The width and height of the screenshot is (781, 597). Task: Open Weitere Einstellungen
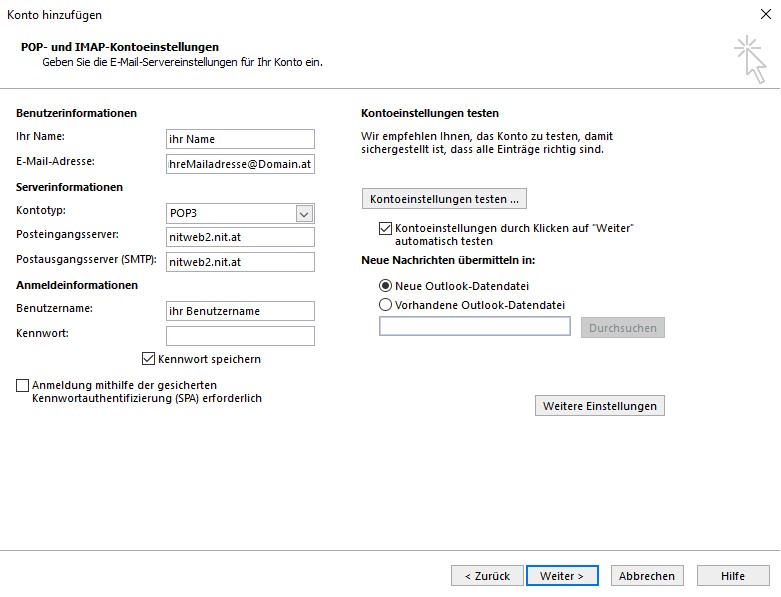pyautogui.click(x=600, y=406)
